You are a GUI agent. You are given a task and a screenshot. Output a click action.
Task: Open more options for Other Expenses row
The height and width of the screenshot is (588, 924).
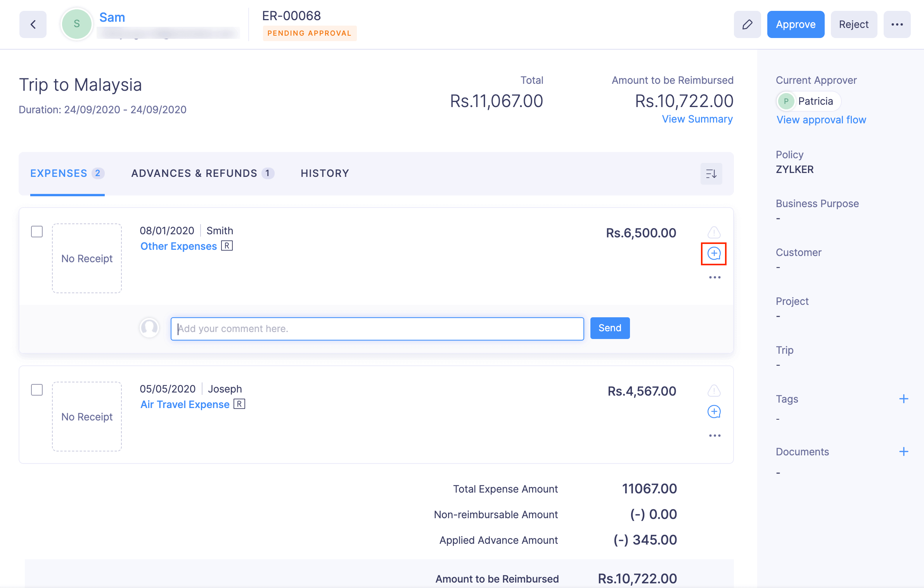coord(715,277)
